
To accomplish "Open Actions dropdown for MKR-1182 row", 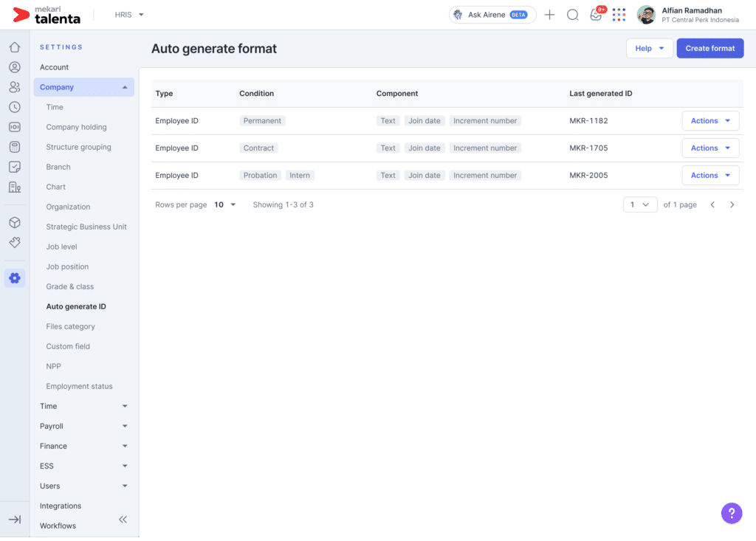I will click(710, 121).
